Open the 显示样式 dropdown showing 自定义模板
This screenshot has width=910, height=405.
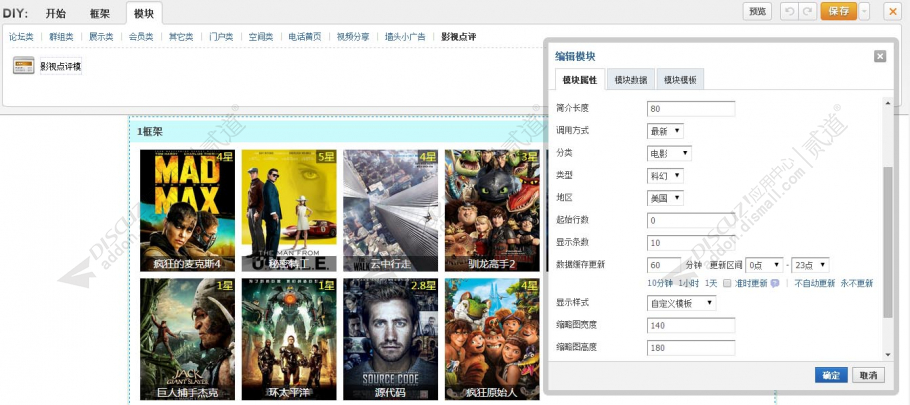(681, 303)
